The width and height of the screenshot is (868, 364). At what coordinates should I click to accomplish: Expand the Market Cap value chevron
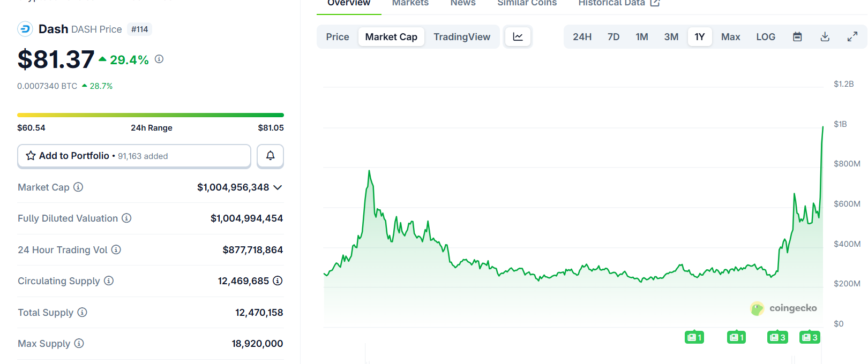(x=278, y=187)
